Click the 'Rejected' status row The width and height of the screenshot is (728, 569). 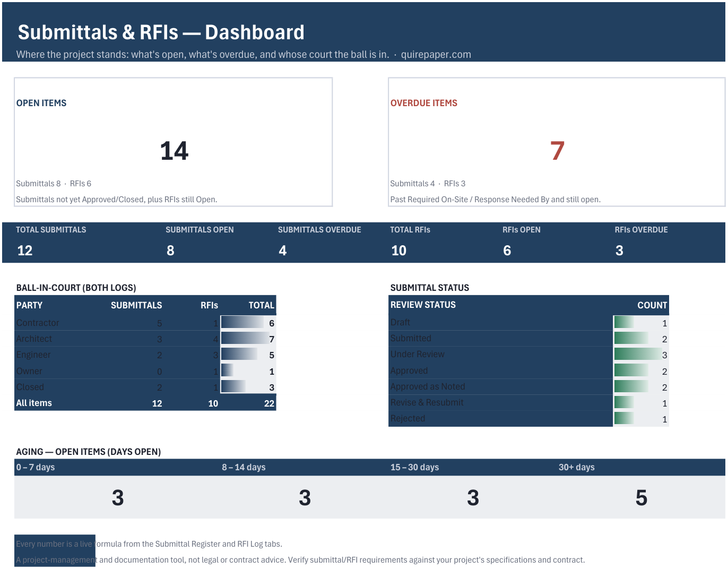[528, 418]
